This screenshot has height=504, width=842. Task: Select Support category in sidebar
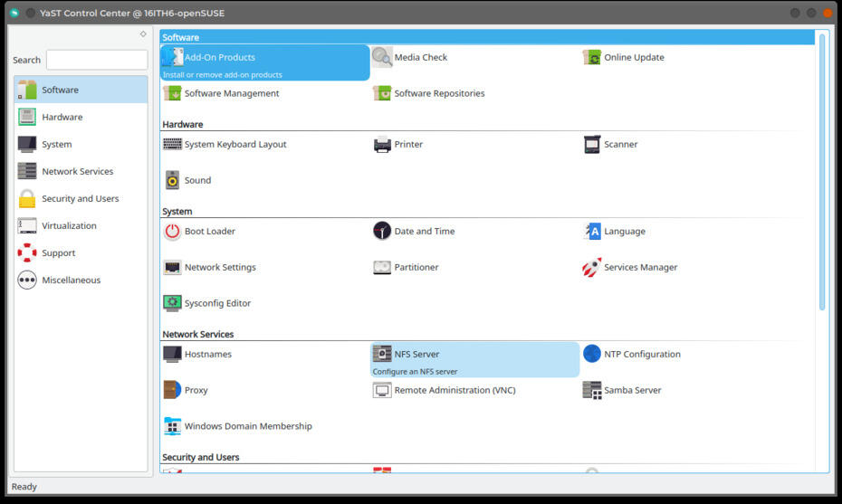81,252
